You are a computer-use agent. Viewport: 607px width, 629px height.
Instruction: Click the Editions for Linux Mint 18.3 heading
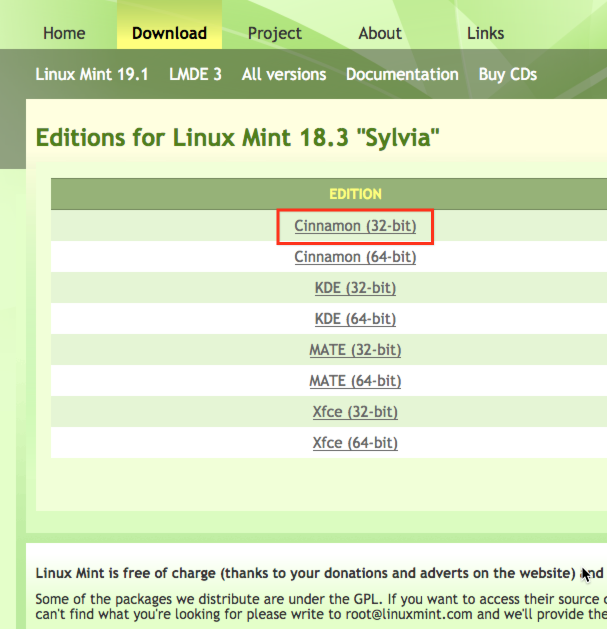[238, 138]
